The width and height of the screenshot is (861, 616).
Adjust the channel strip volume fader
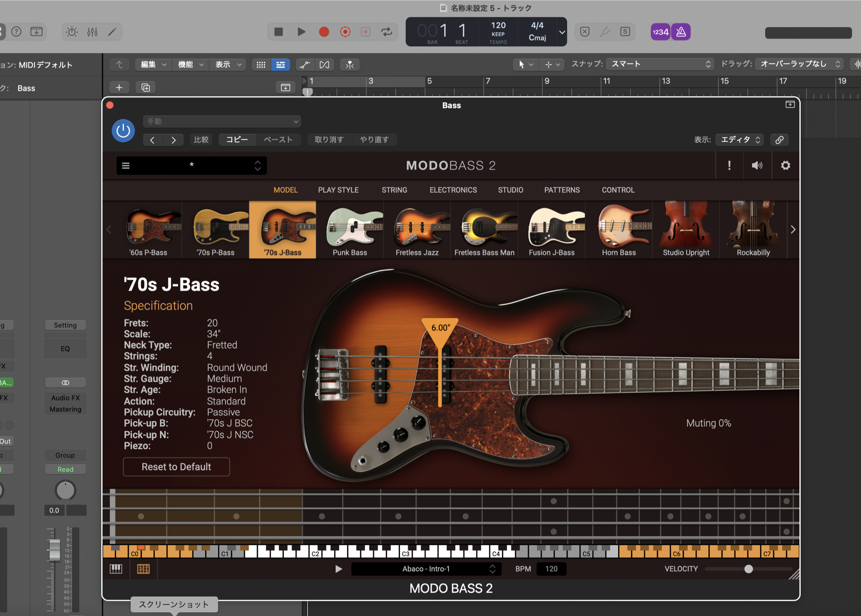[x=54, y=550]
